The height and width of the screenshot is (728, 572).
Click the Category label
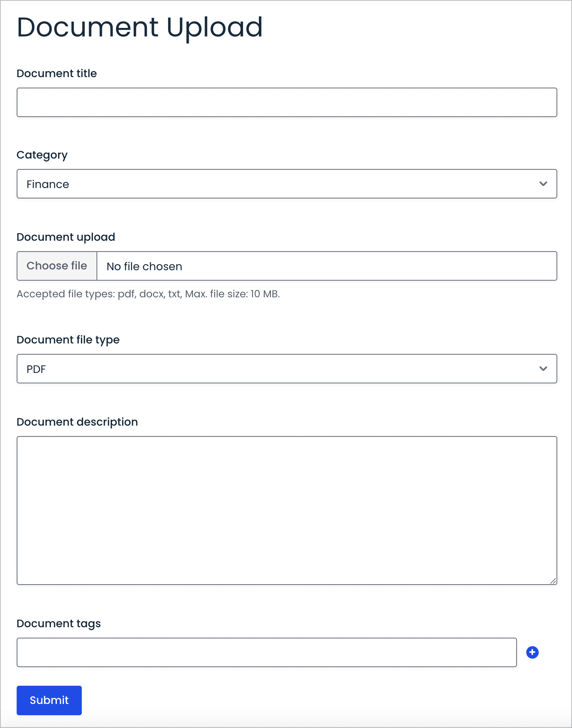[42, 155]
